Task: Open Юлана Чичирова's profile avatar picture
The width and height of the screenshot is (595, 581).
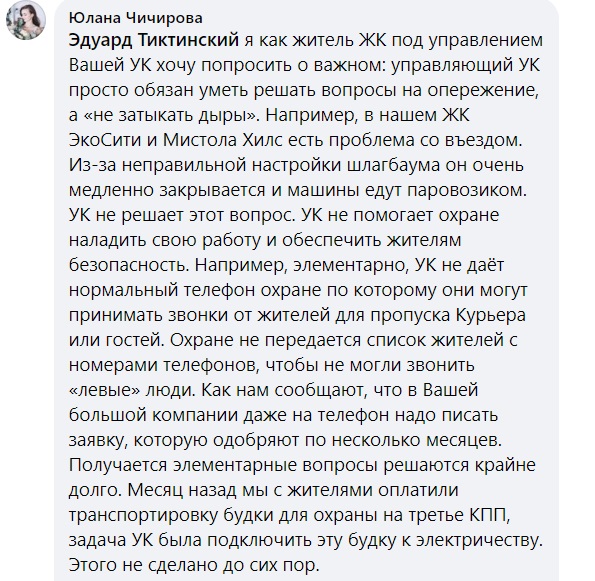Action: click(26, 20)
